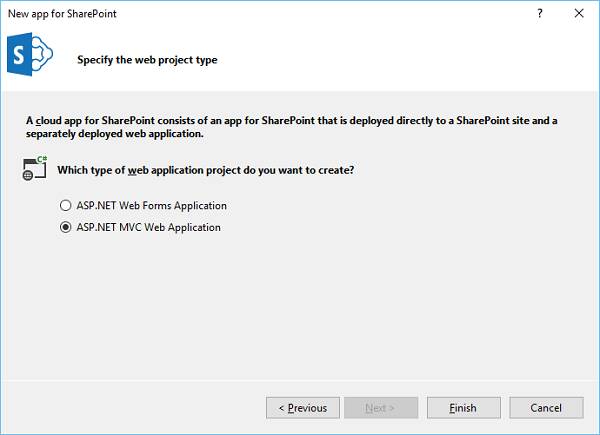Click the green C# badge on the project icon
600x435 pixels.
42,160
